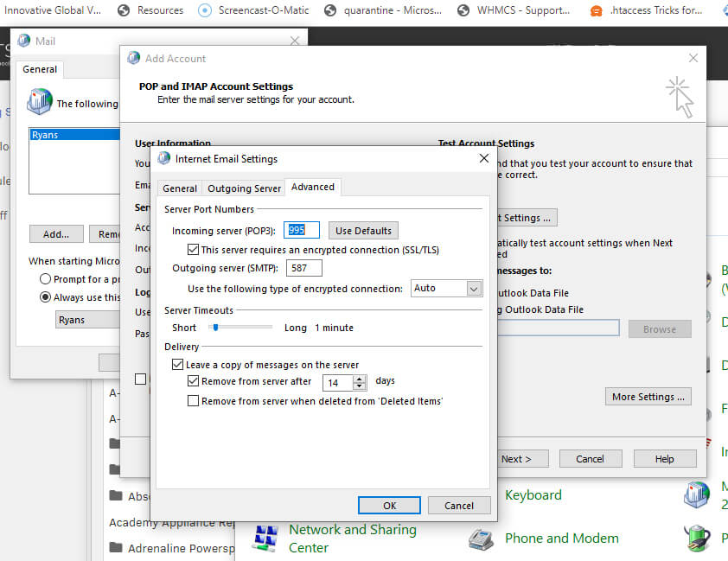Click Help in Add Account window

click(x=665, y=459)
